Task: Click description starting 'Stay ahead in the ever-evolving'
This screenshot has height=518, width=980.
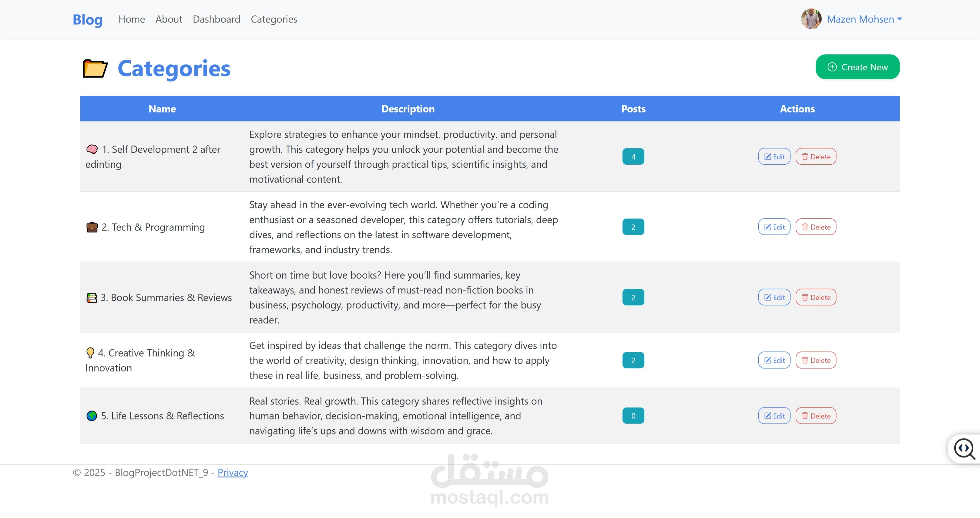Action: [404, 227]
